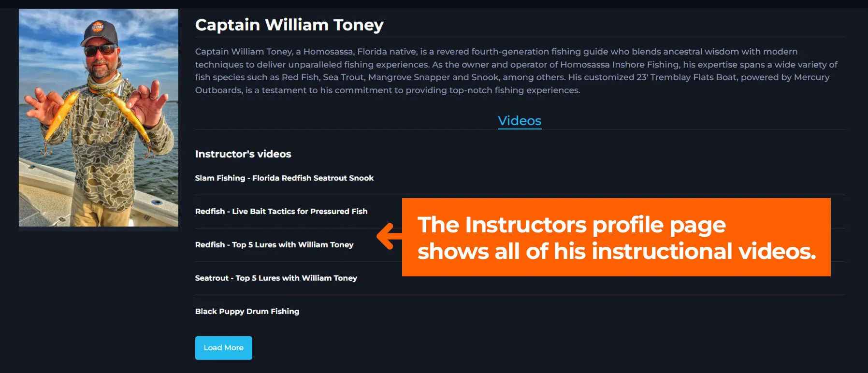Image resolution: width=868 pixels, height=373 pixels.
Task: Click the instructor's sunglasses in the photo
Action: coord(100,50)
